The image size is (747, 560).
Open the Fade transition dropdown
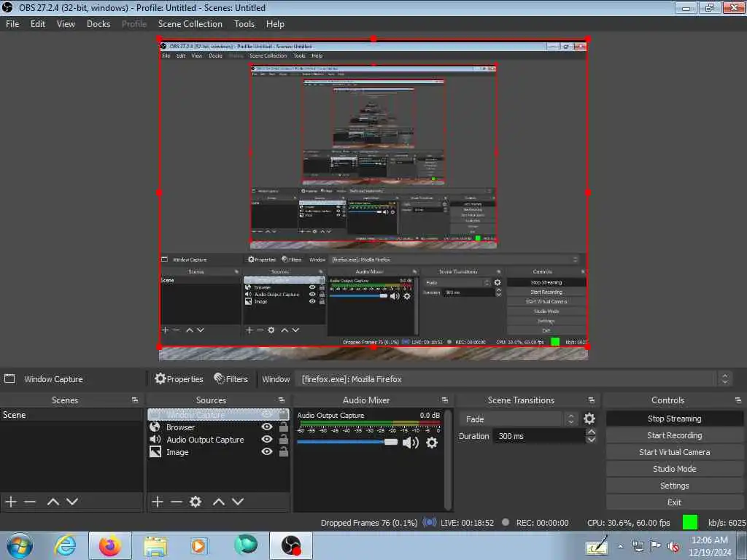click(x=519, y=419)
